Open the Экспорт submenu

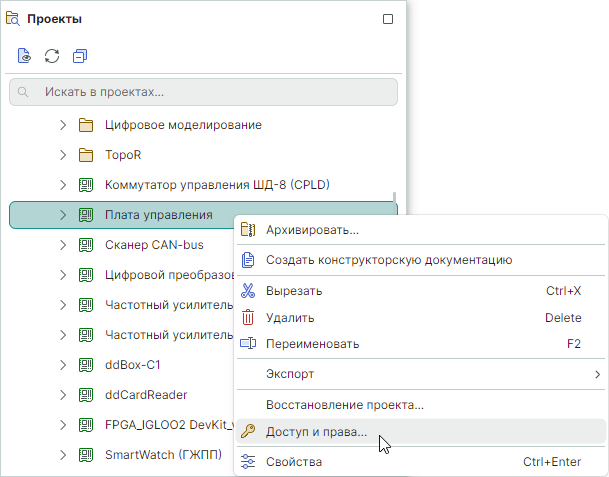tap(420, 374)
